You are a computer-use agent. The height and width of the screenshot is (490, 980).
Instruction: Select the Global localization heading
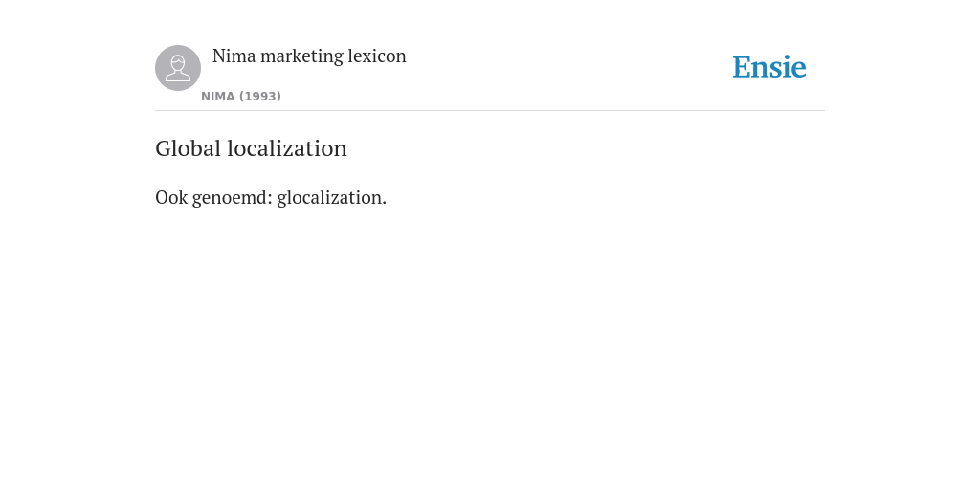pyautogui.click(x=252, y=148)
